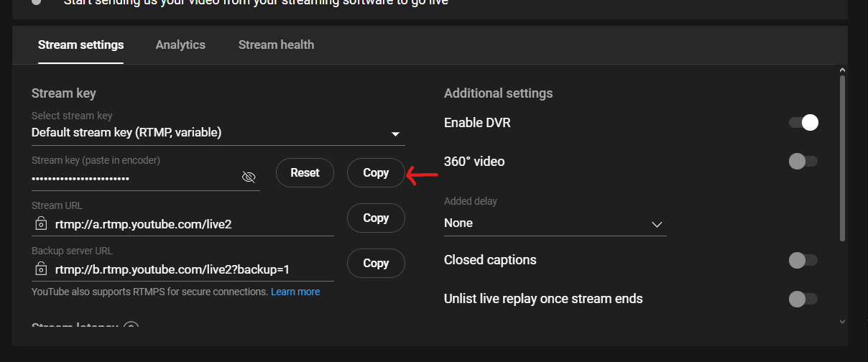Turn off the Enable DVR switch
Screen dimensions: 868x362
pyautogui.click(x=803, y=123)
